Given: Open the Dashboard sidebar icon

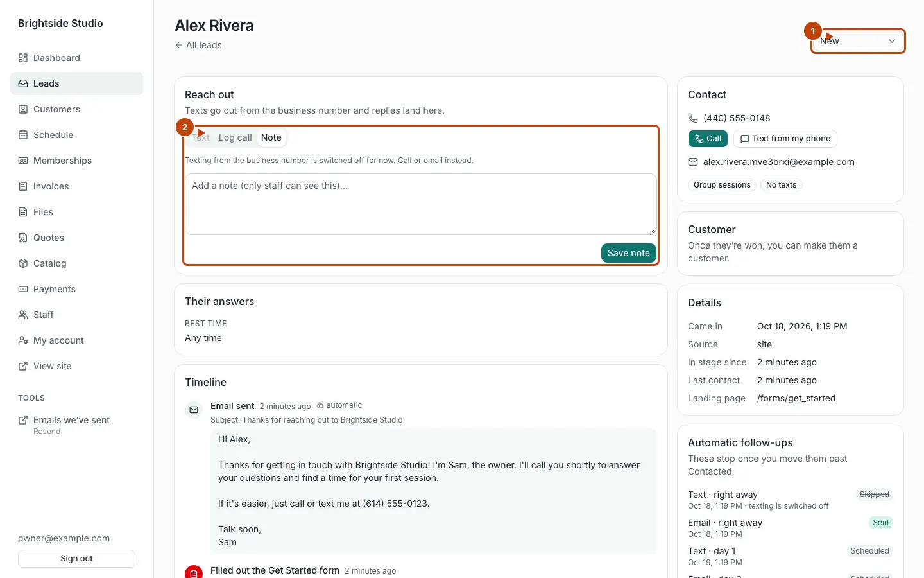Looking at the screenshot, I should pyautogui.click(x=23, y=58).
